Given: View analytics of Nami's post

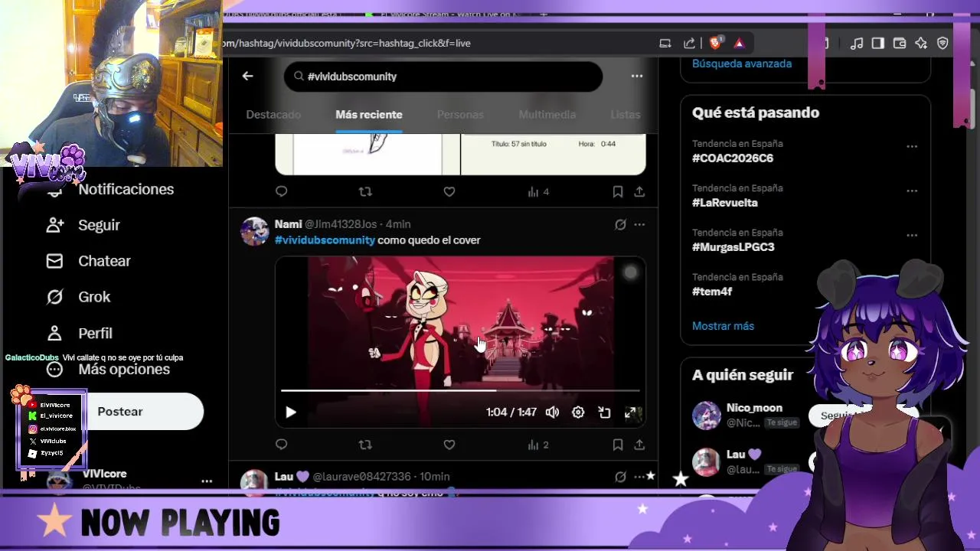Looking at the screenshot, I should tap(538, 445).
